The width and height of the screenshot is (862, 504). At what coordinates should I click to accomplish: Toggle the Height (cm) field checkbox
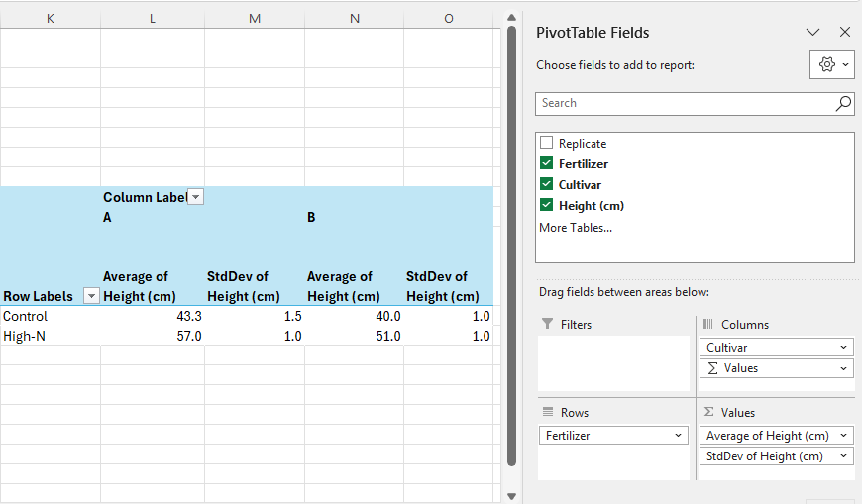click(546, 205)
